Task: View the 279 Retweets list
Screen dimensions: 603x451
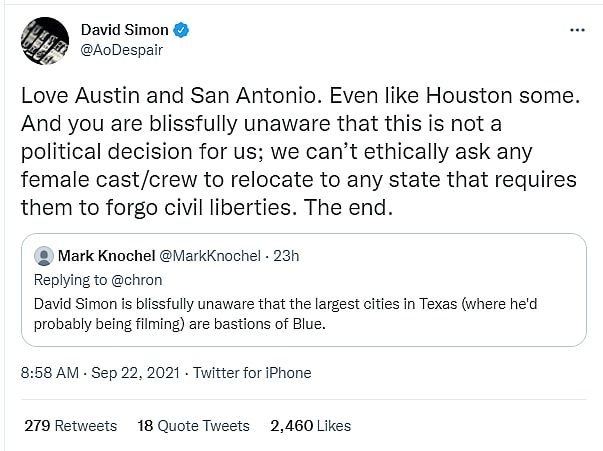Action: pos(70,425)
